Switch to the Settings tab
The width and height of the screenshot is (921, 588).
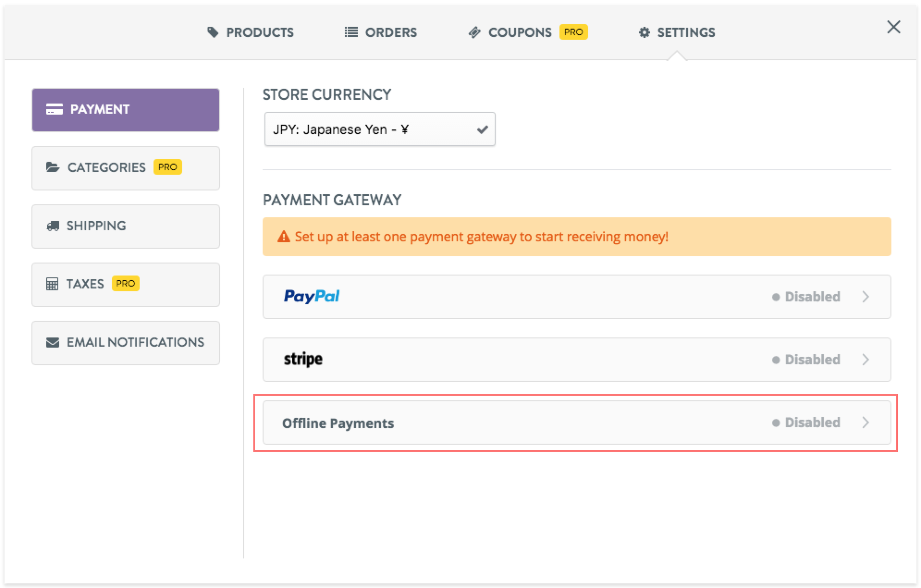tap(676, 32)
